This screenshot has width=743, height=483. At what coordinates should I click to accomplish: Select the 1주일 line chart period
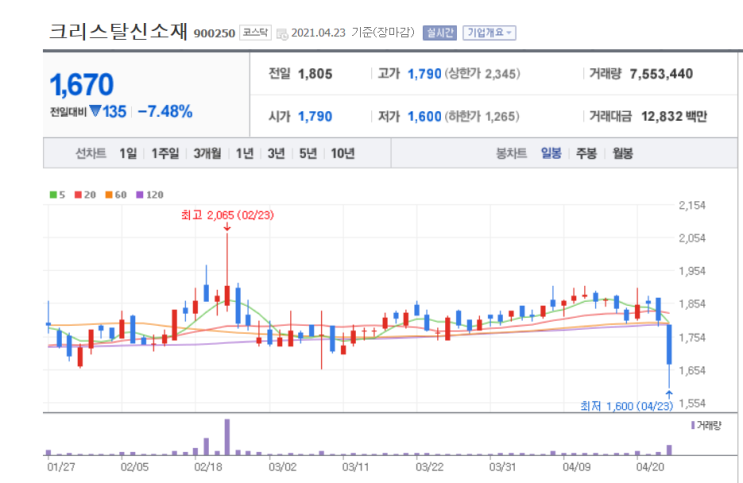point(165,153)
